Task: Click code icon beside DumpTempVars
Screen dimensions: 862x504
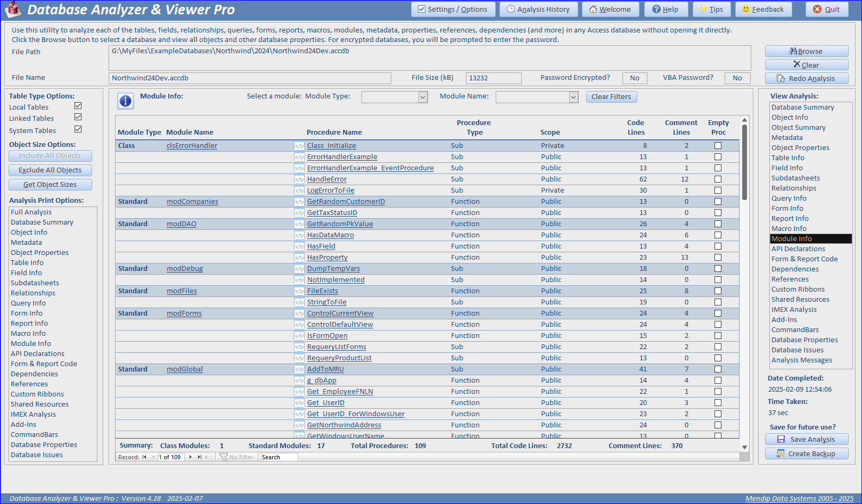Action: 299,269
